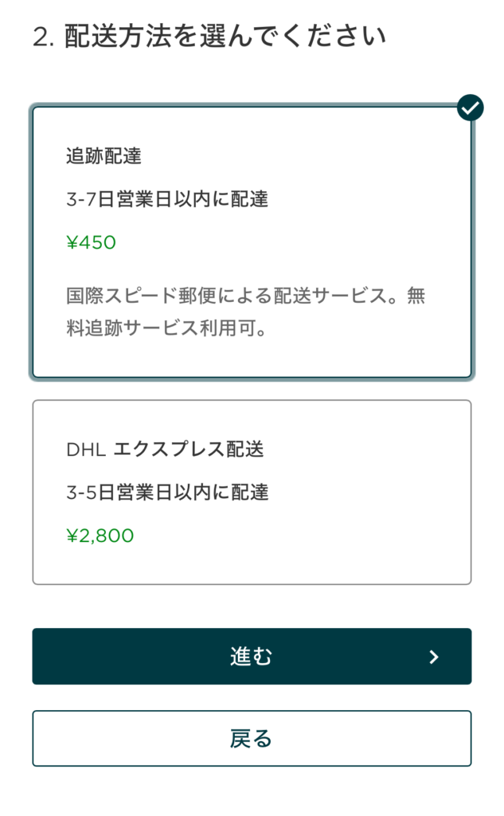Screen dimensions: 504x816
Task: Click the 配送方法を選んでください heading
Action: click(225, 37)
